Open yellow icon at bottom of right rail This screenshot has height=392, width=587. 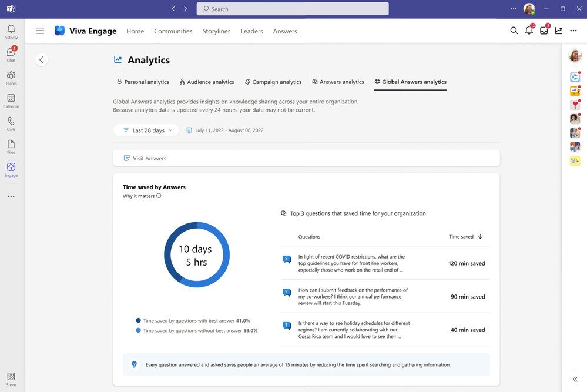click(x=575, y=160)
